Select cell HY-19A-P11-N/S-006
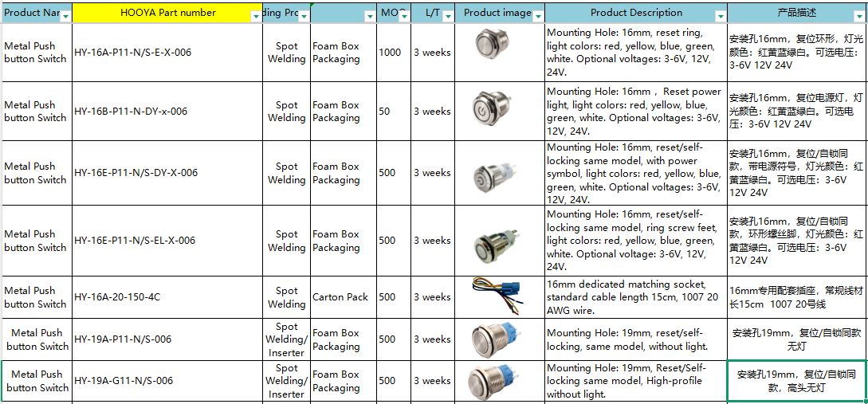Viewport: 868px width, 404px height. pyautogui.click(x=167, y=339)
